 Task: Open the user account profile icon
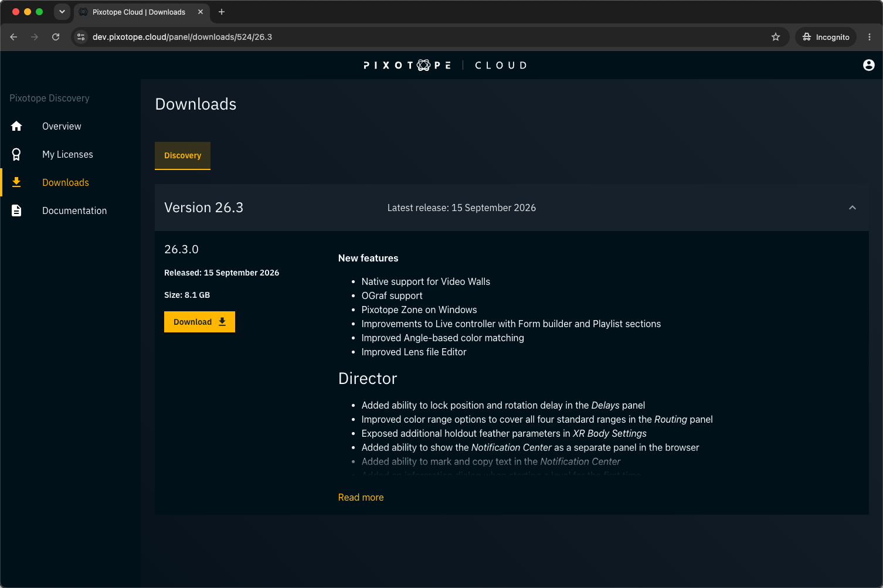point(869,65)
